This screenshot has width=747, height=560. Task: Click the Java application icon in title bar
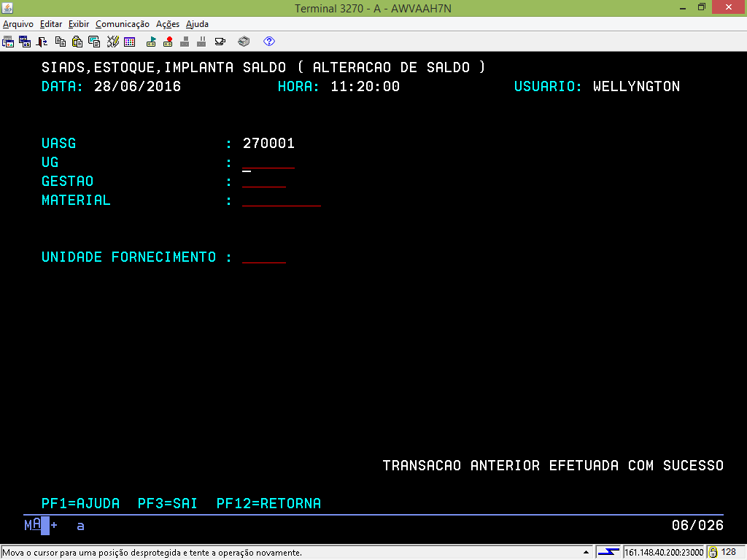point(7,8)
